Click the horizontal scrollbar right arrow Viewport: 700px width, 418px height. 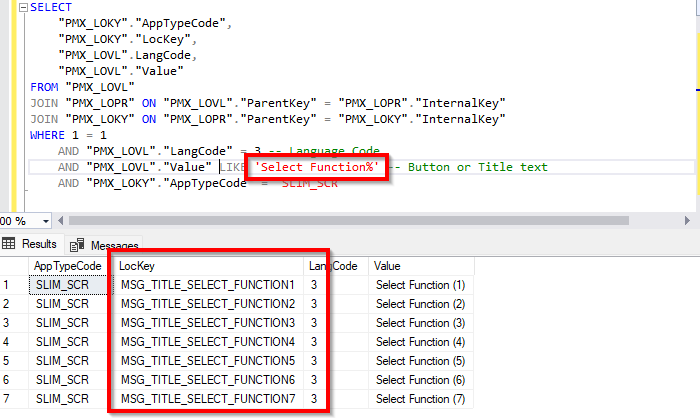click(x=687, y=221)
